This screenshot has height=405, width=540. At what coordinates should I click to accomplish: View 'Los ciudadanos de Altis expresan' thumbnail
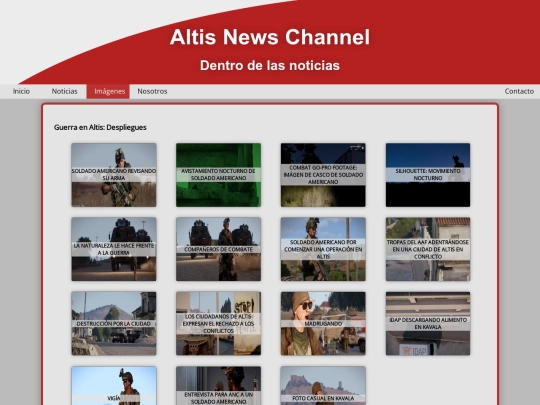[219, 323]
